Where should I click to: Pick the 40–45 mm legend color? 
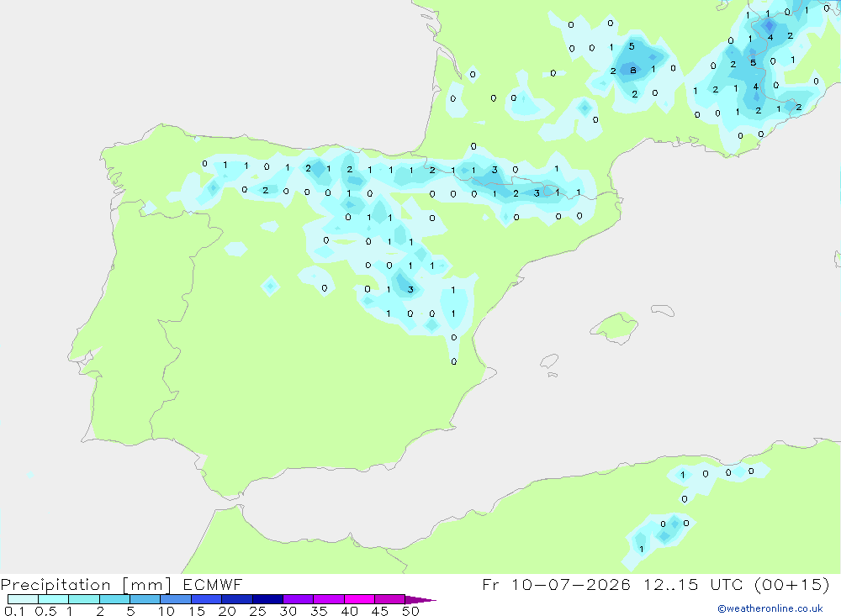(359, 599)
